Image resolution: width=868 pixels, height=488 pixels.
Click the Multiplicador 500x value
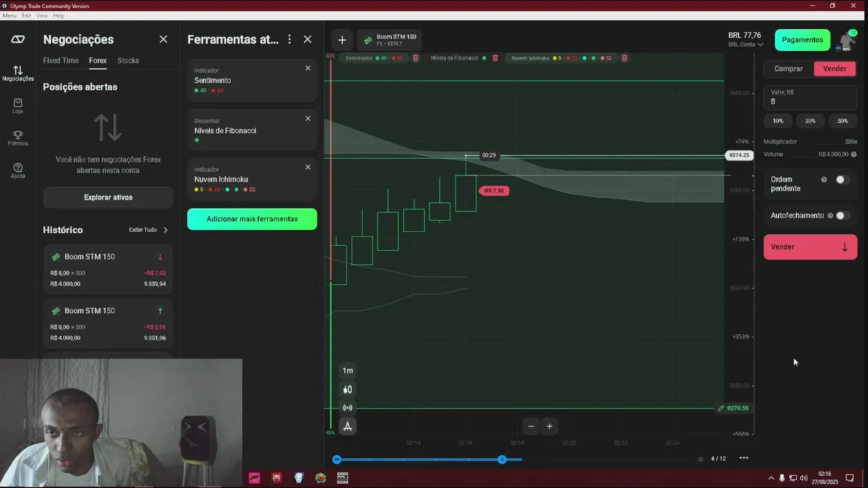coord(851,142)
